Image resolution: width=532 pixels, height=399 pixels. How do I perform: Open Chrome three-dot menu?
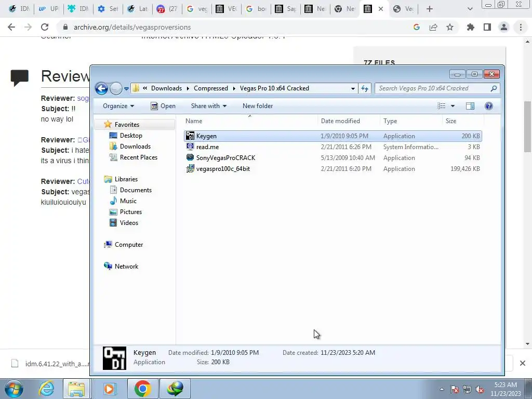pyautogui.click(x=521, y=27)
